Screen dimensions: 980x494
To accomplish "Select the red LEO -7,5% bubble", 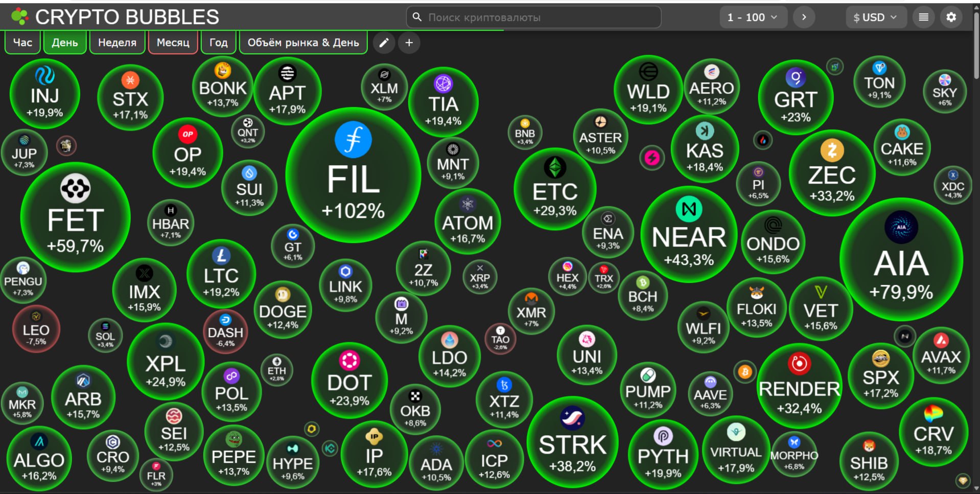I will [36, 329].
